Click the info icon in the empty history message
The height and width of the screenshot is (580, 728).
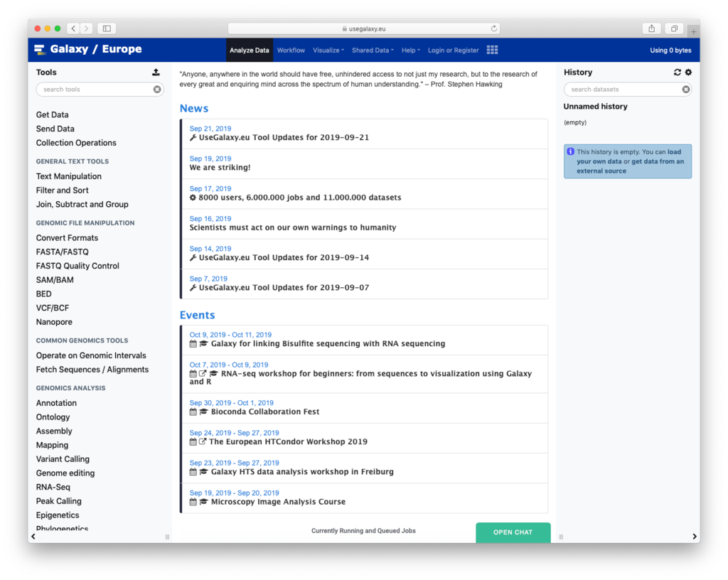[571, 151]
